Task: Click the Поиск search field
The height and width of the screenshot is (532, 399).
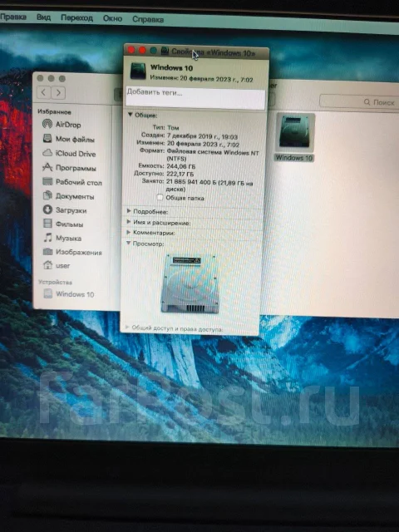Action: (360, 101)
